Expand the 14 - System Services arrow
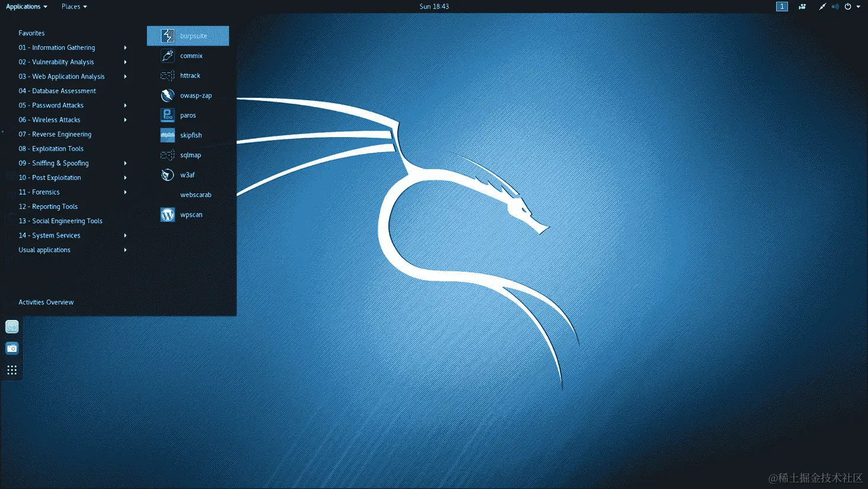This screenshot has width=868, height=489. [125, 236]
